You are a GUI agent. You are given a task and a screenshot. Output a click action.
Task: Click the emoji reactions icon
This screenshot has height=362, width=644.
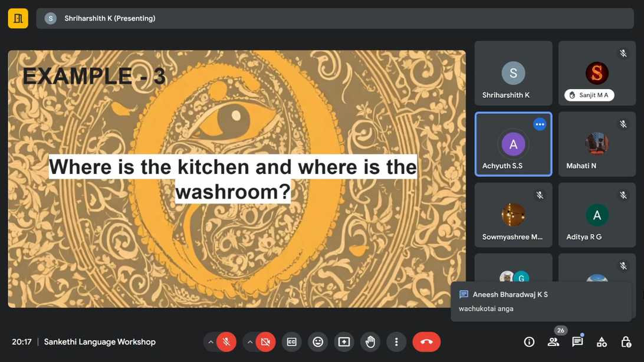pyautogui.click(x=318, y=342)
